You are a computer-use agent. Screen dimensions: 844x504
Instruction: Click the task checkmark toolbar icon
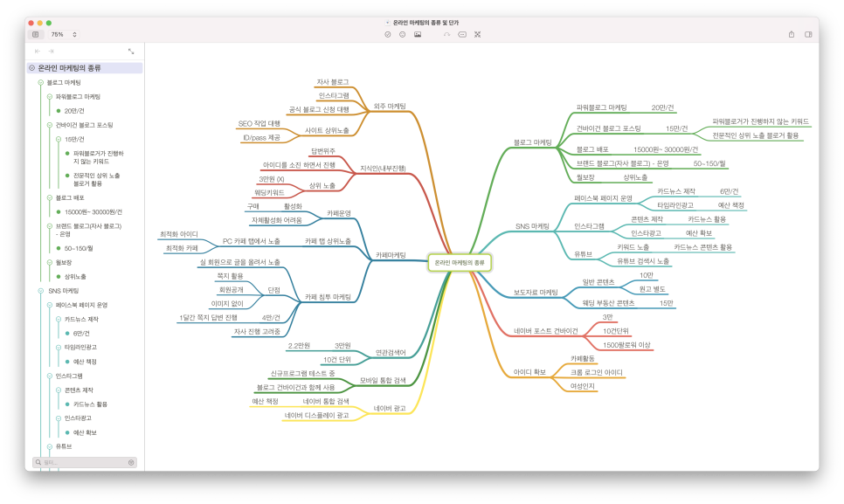coord(388,34)
